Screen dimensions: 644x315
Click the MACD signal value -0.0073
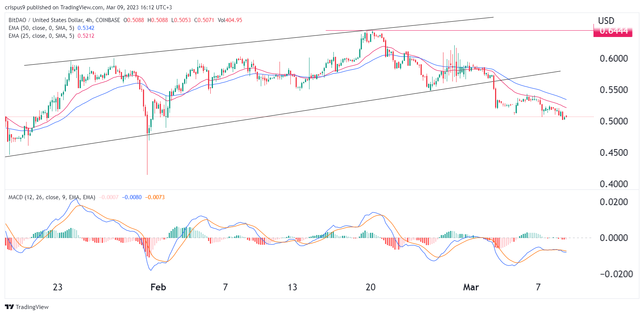click(155, 197)
